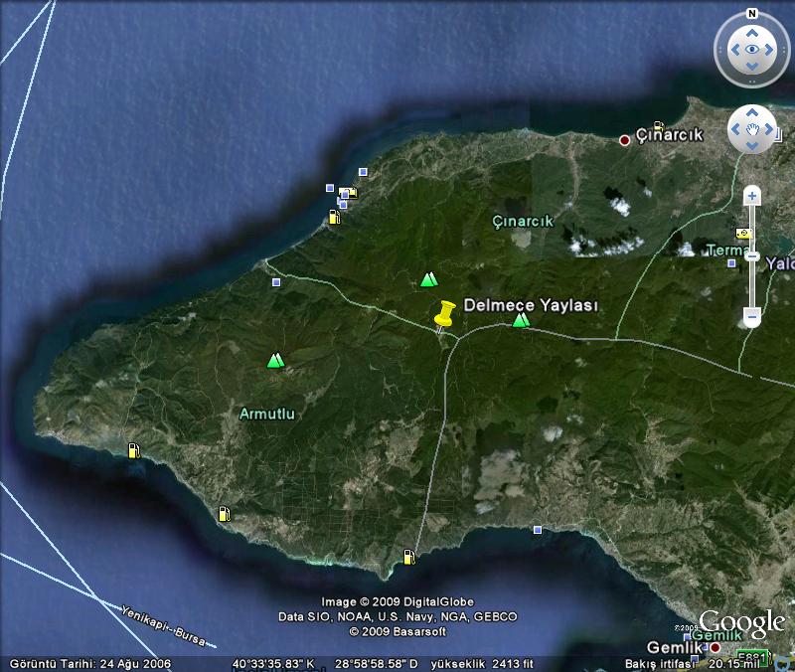Open the mountain peak icon above the Armutlu label

pos(276,360)
